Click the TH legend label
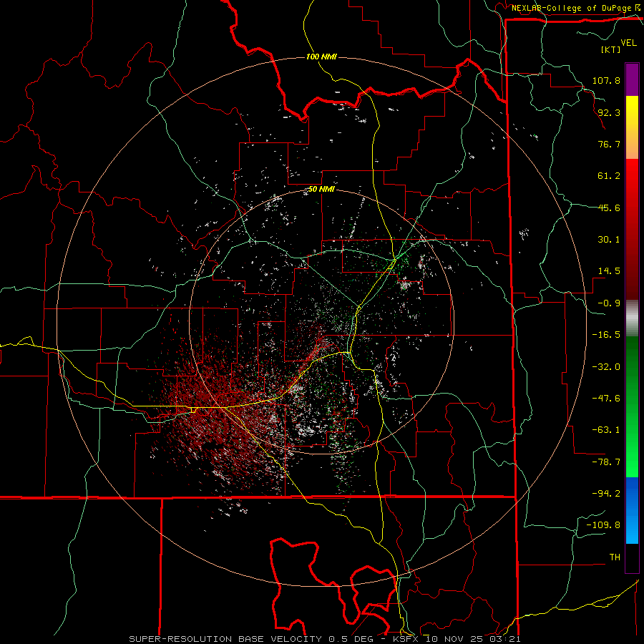Image resolution: width=644 pixels, height=644 pixels. (x=615, y=557)
